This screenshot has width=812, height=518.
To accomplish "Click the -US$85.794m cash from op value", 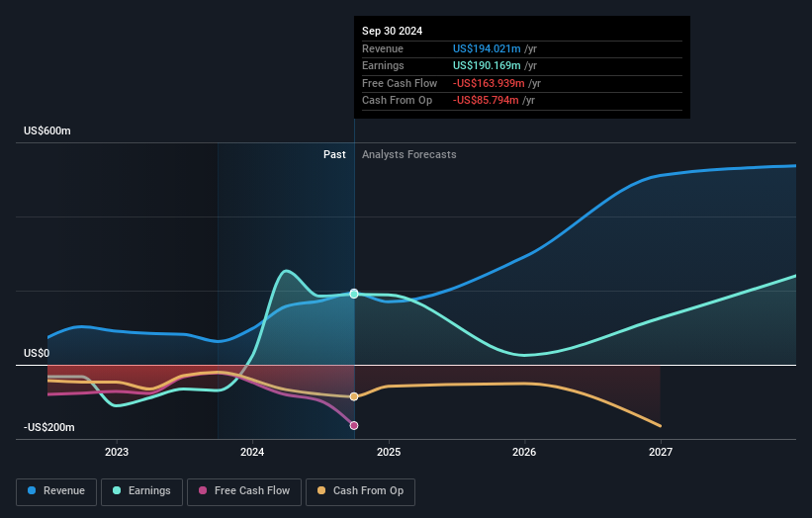I will pyautogui.click(x=486, y=101).
